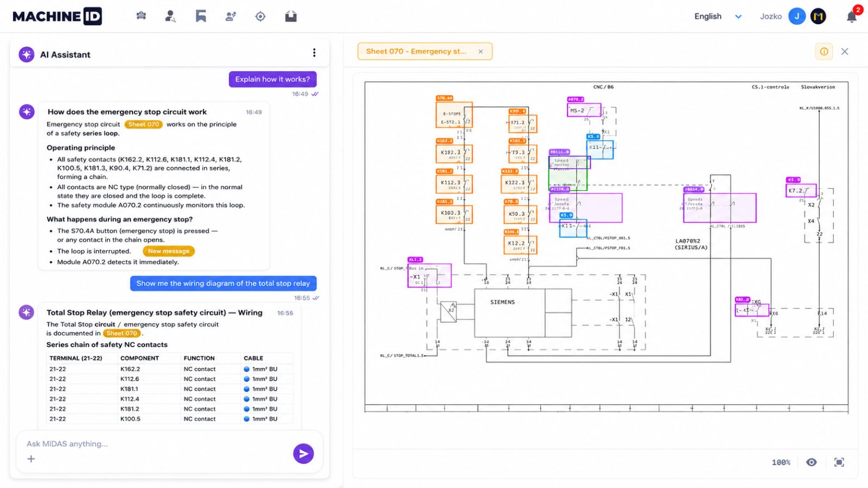Select the K12.2 component box in diagram
Viewport: 868px width, 488px height.
pos(520,245)
